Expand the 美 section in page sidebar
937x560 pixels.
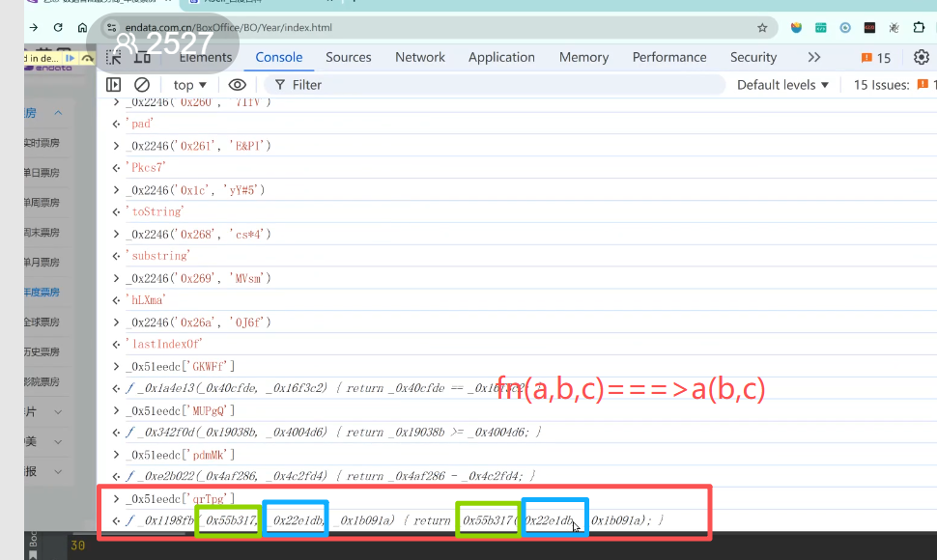(58, 442)
